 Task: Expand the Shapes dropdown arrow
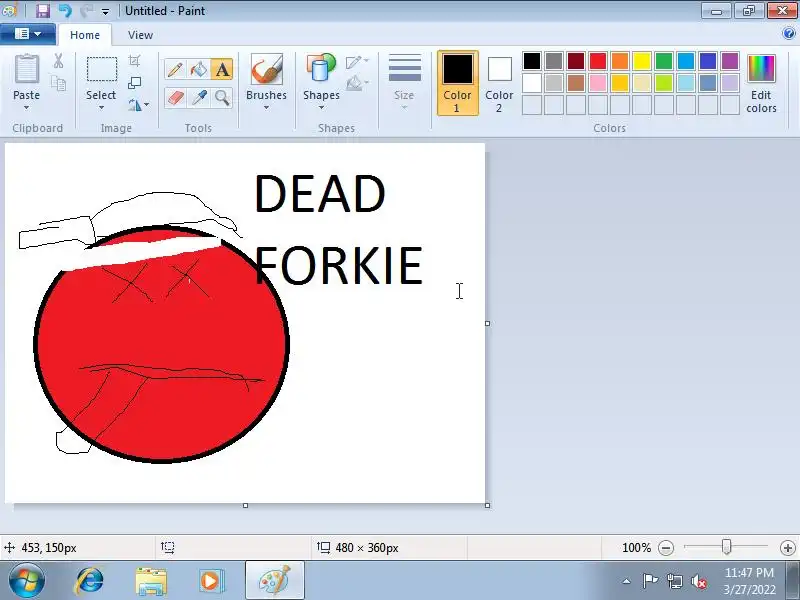pos(321,108)
